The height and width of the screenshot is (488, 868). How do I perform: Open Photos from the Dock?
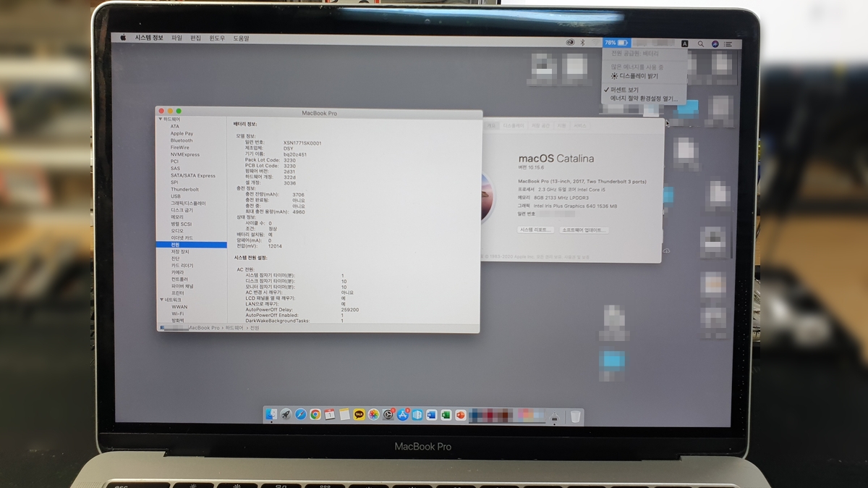[373, 415]
